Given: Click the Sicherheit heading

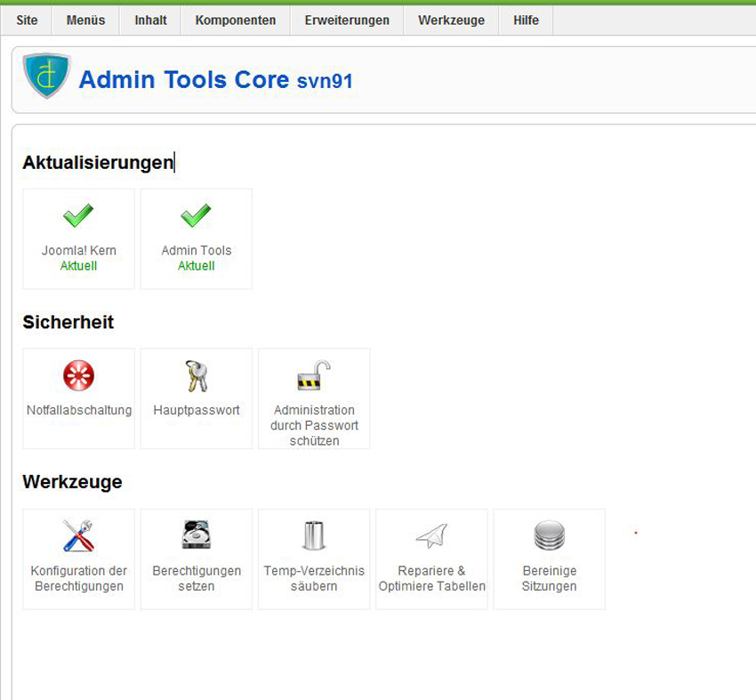Looking at the screenshot, I should click(68, 322).
